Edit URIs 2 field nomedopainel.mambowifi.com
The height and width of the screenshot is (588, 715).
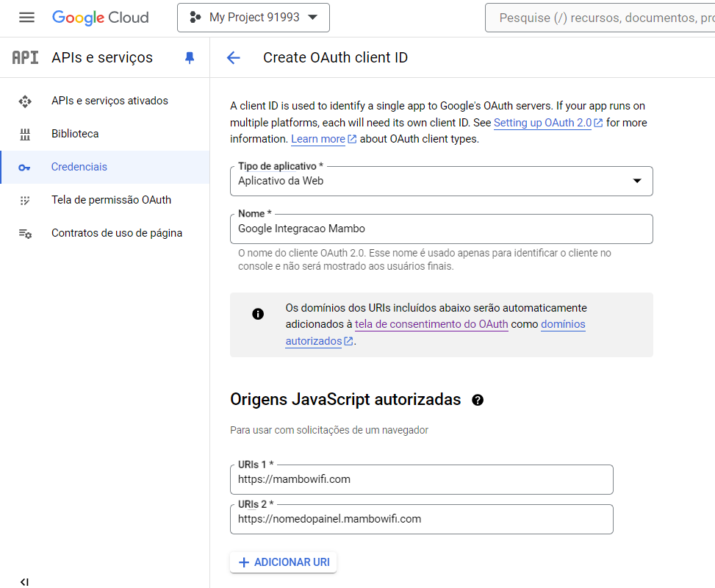click(421, 519)
